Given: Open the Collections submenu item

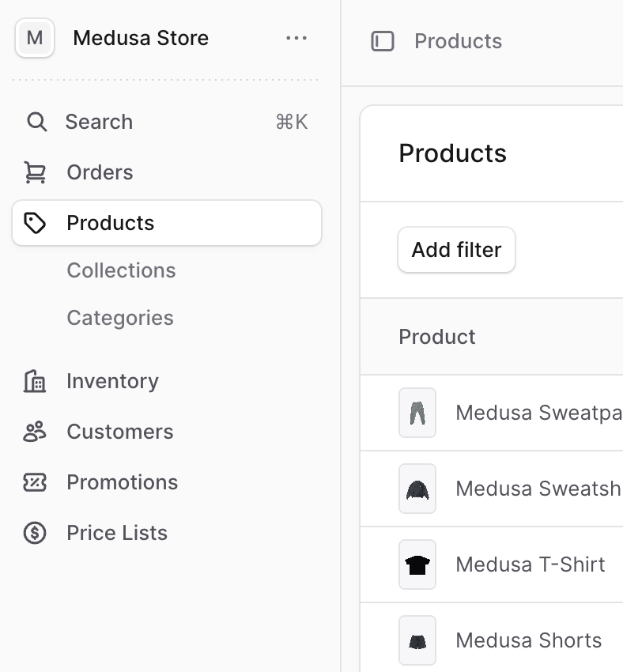Looking at the screenshot, I should (x=121, y=270).
